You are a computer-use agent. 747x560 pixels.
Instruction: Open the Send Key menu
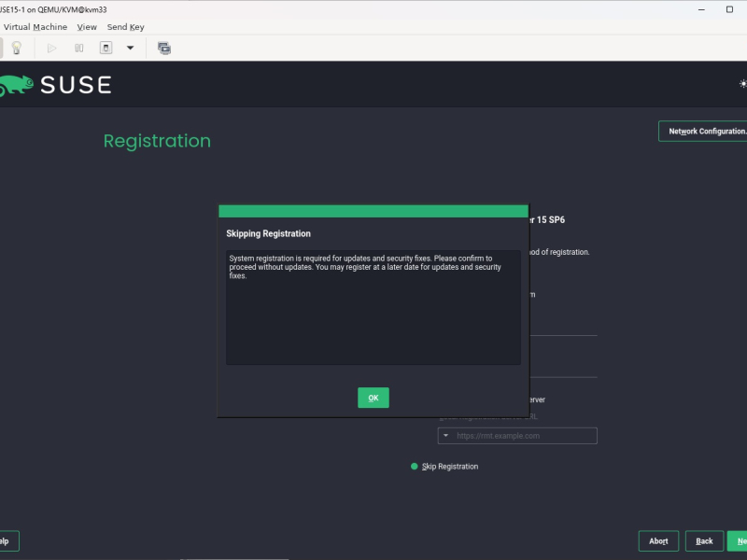click(x=126, y=27)
